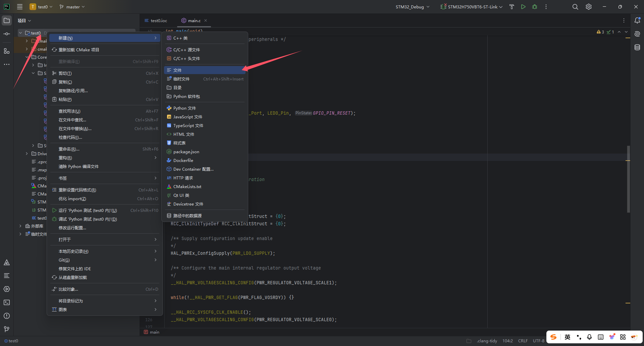
Task: Click the CRLF line separator widget
Action: click(523, 341)
